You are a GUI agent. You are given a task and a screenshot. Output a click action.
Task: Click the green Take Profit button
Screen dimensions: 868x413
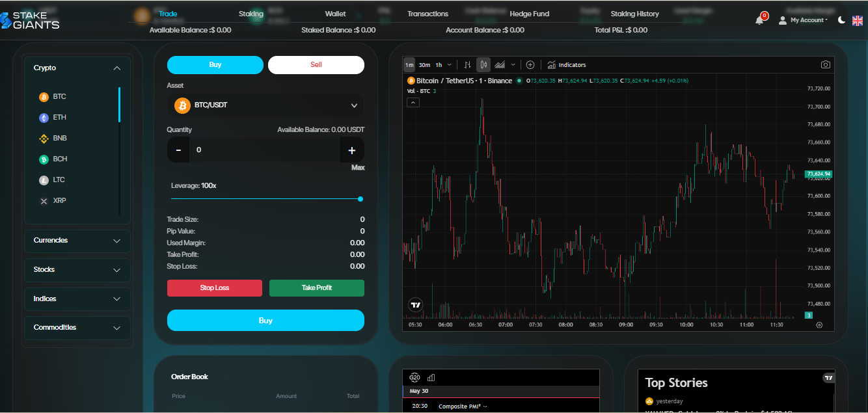click(x=317, y=288)
